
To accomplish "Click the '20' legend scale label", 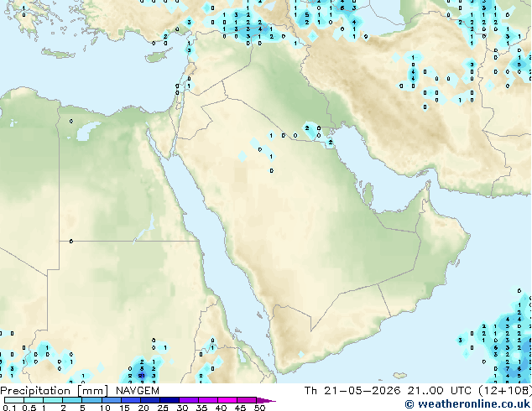I will coord(143,408).
